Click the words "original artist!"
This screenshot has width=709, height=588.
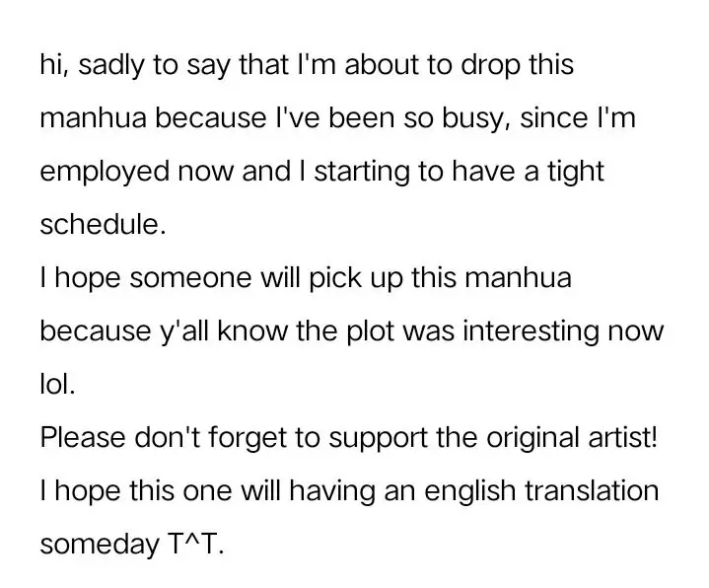coord(576,437)
